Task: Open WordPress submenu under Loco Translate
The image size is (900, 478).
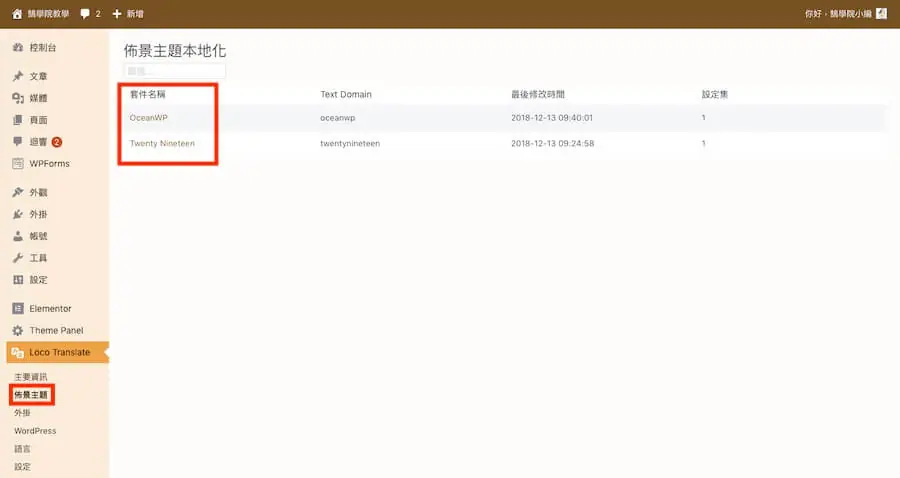Action: click(35, 430)
